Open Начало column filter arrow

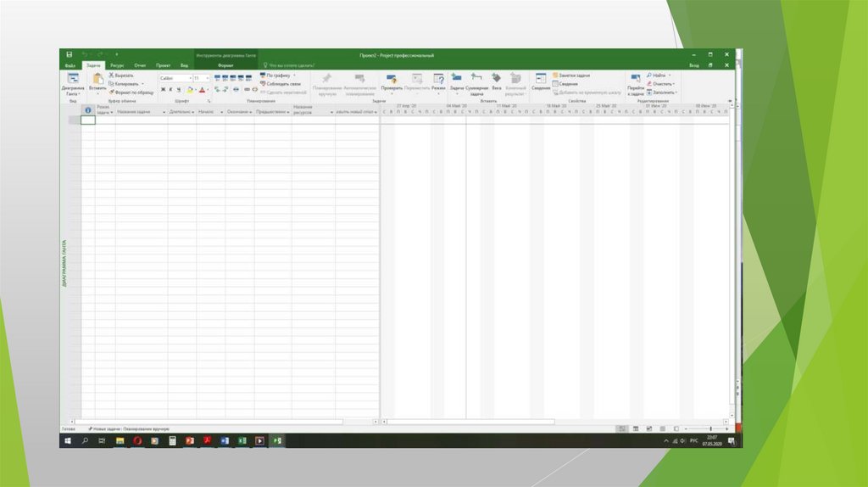[x=221, y=113]
